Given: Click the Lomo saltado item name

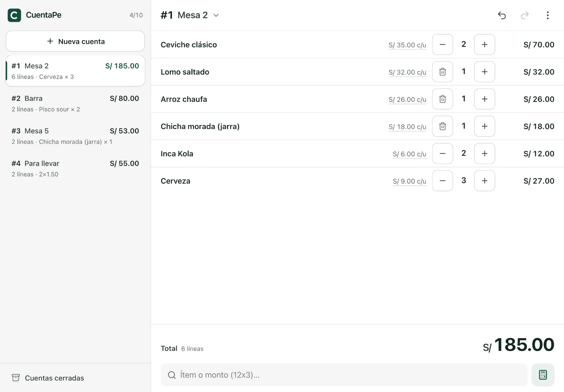Looking at the screenshot, I should pyautogui.click(x=185, y=72).
